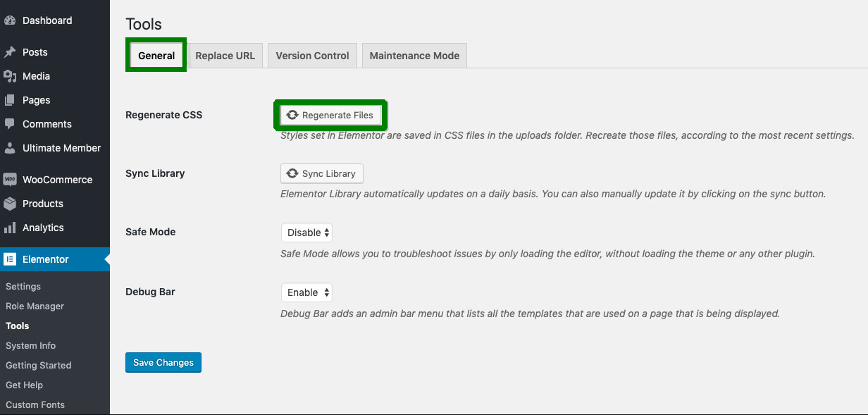Click the Dashboard gauge icon
The width and height of the screenshot is (868, 415).
pyautogui.click(x=10, y=20)
